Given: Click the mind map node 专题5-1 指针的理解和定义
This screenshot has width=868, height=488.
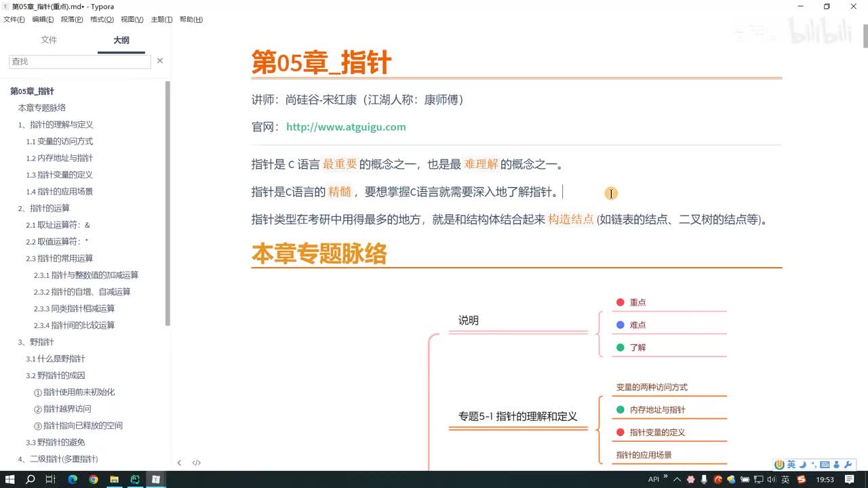Looking at the screenshot, I should click(517, 416).
